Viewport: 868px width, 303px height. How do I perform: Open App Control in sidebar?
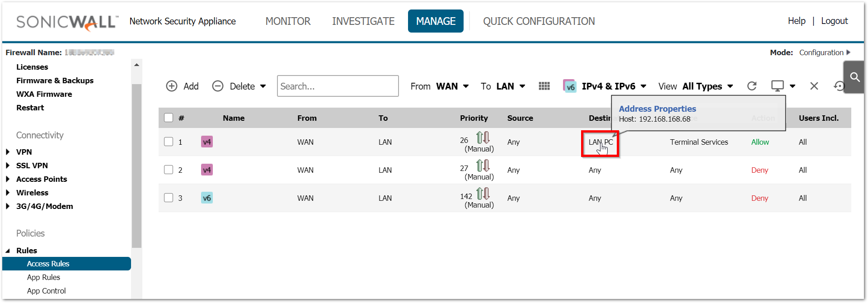(46, 291)
